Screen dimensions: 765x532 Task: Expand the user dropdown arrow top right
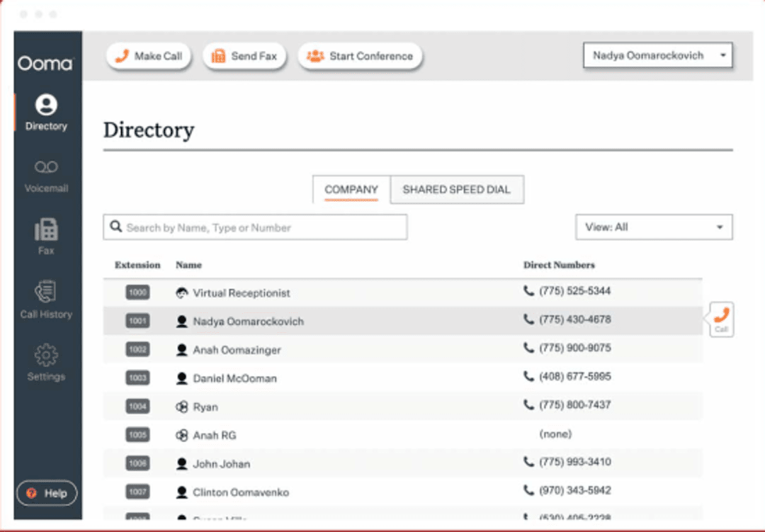(x=724, y=55)
